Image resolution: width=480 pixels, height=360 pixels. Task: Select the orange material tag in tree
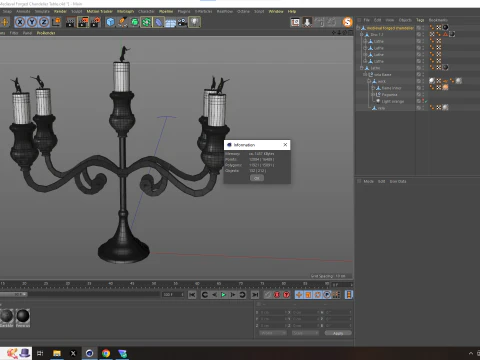pos(445,88)
